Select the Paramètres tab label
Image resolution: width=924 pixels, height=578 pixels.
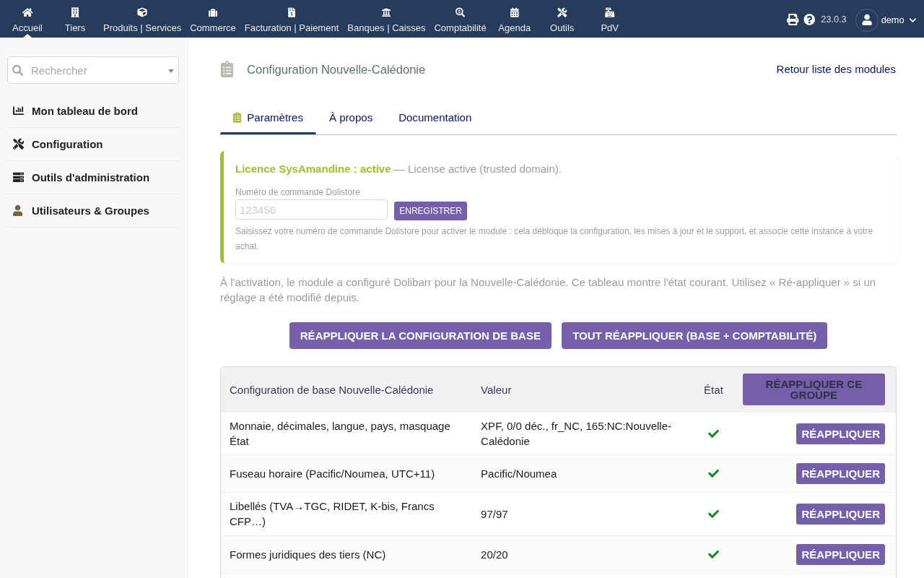point(275,117)
